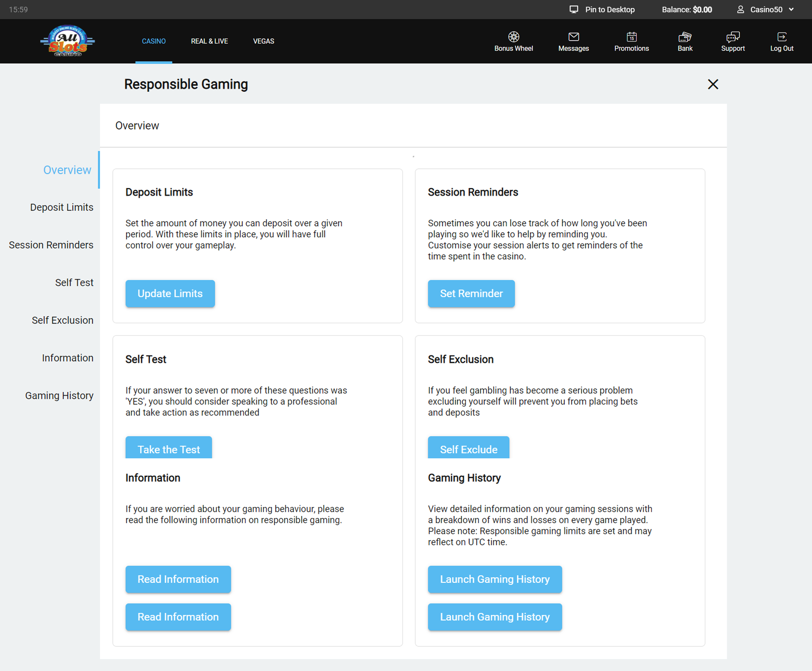Click the All Slots Casino logo

(x=68, y=41)
